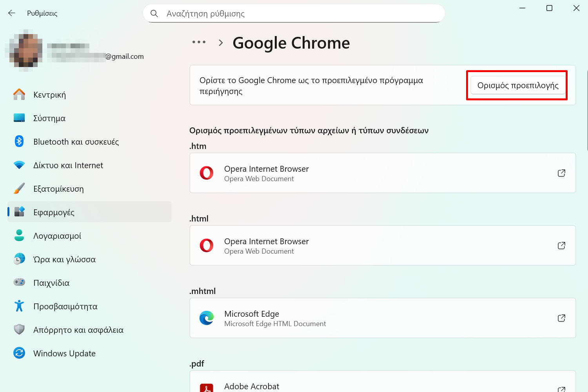Change .mhtml default from Microsoft Edge
588x392 pixels.
tap(383, 318)
